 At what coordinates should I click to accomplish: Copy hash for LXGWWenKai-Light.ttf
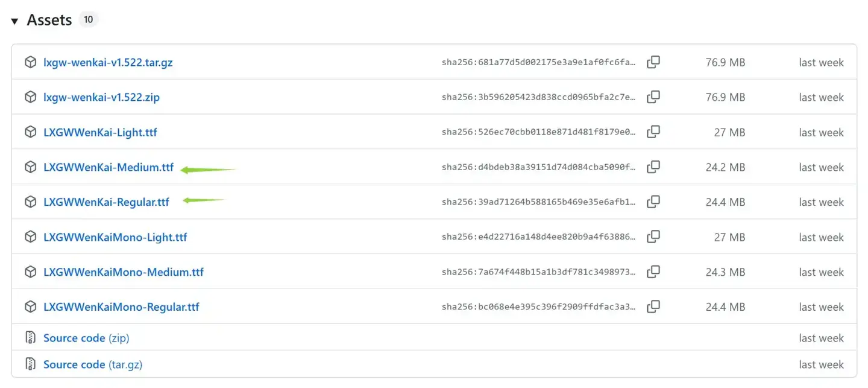(x=653, y=132)
